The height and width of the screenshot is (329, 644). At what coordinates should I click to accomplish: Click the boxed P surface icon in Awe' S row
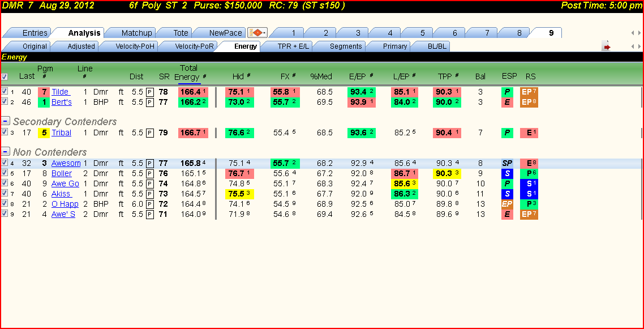(x=151, y=214)
